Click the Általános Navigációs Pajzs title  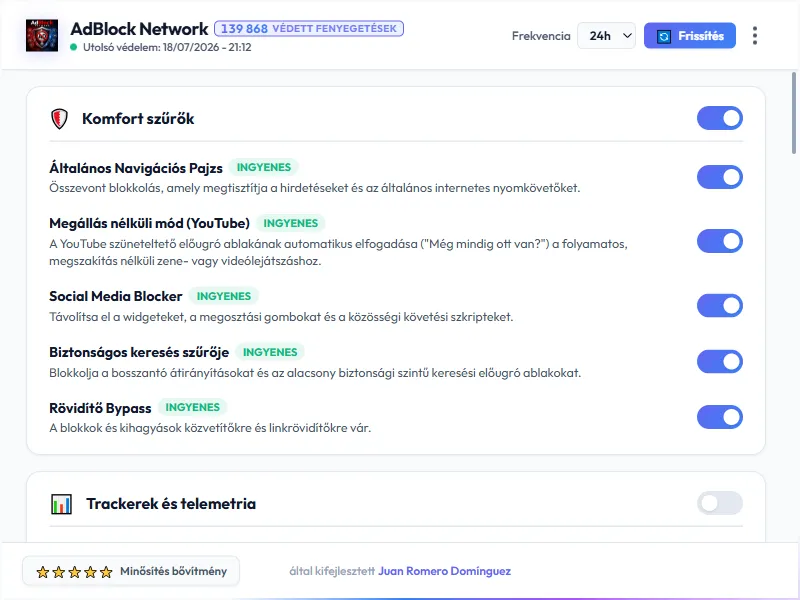(136, 168)
